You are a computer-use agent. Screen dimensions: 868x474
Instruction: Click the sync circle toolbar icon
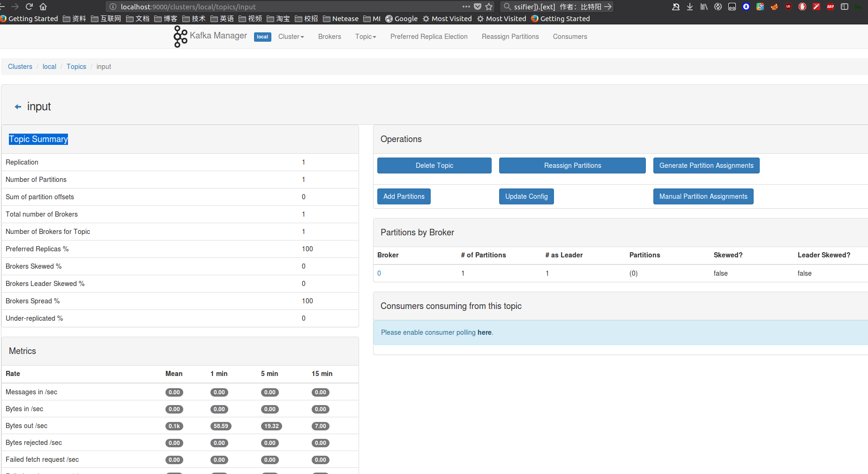[718, 7]
